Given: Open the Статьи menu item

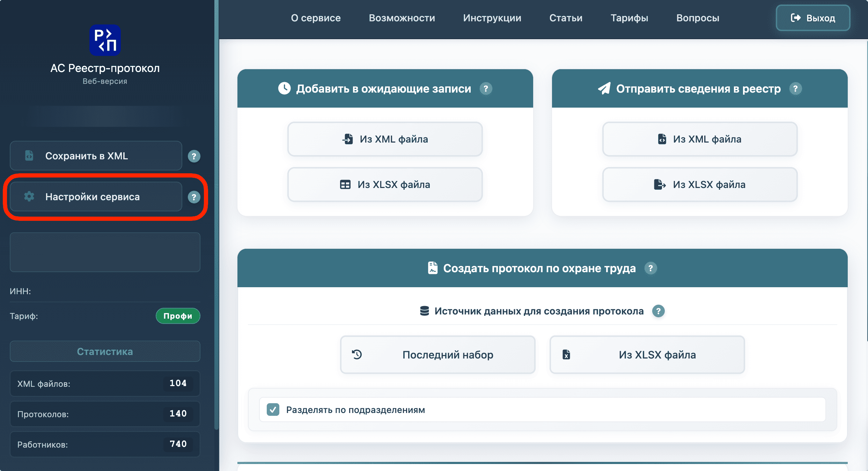Looking at the screenshot, I should tap(566, 18).
